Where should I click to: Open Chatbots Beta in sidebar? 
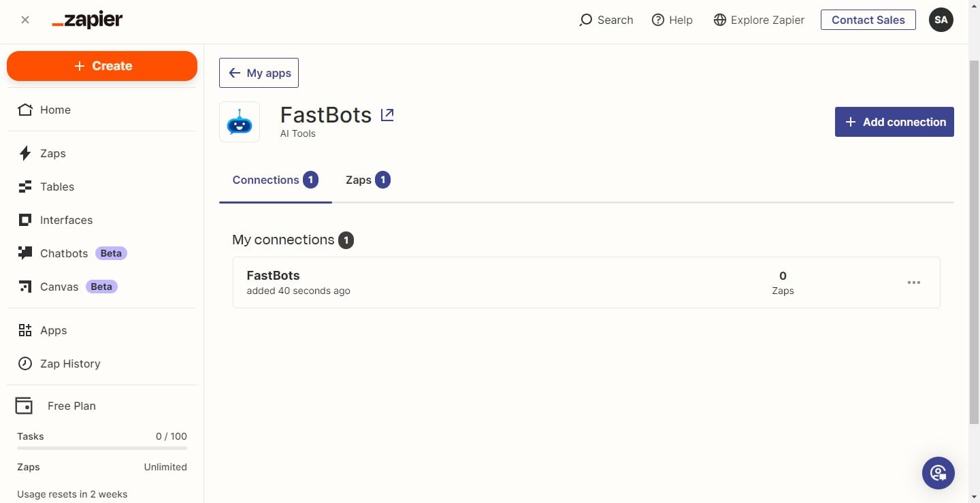tap(64, 253)
